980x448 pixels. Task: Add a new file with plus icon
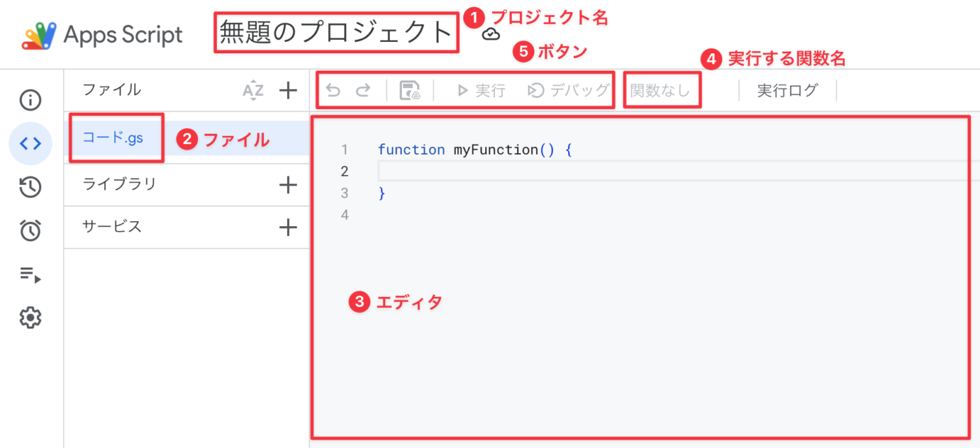point(288,90)
